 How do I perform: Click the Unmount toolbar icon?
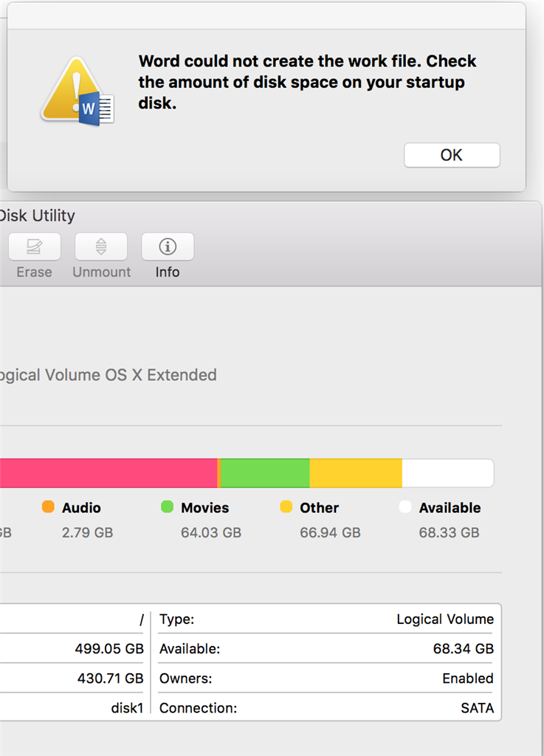click(101, 247)
